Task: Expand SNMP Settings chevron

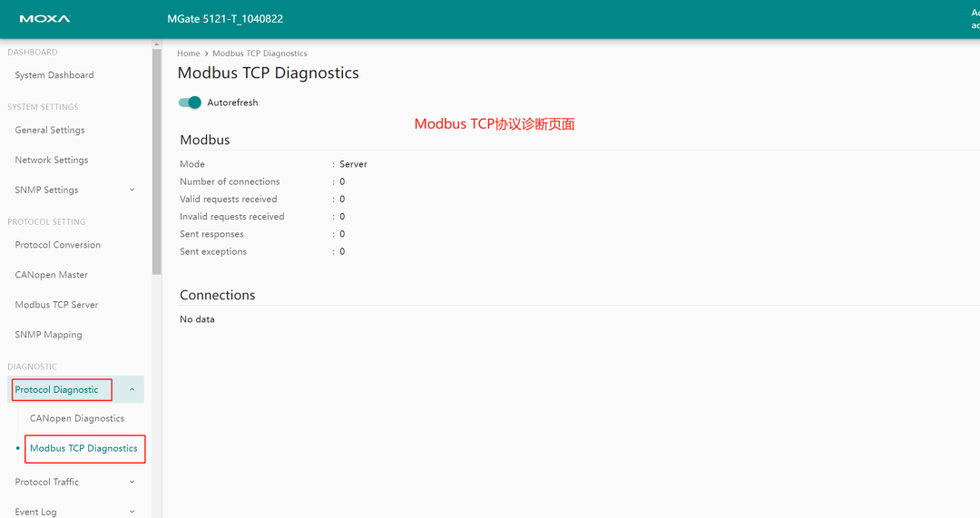Action: pyautogui.click(x=132, y=190)
